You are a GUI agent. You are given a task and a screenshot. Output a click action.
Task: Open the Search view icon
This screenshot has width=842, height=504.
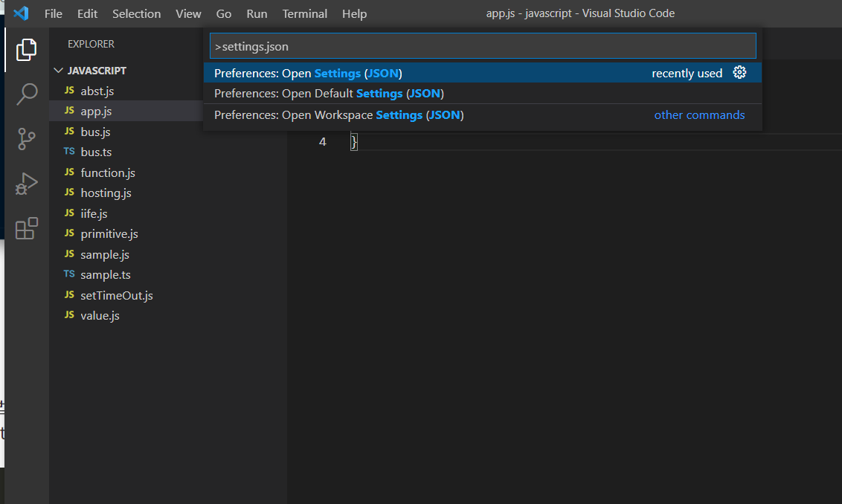click(x=26, y=94)
